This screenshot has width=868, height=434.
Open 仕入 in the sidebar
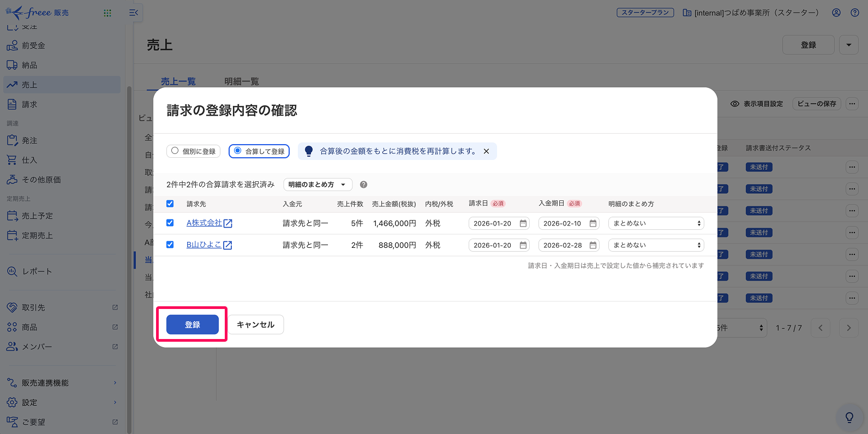(x=61, y=160)
